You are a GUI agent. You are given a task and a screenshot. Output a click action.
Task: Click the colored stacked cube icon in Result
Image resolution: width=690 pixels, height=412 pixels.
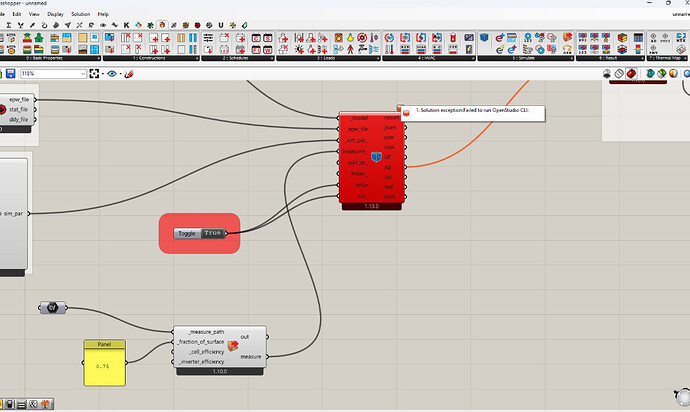coord(622,38)
